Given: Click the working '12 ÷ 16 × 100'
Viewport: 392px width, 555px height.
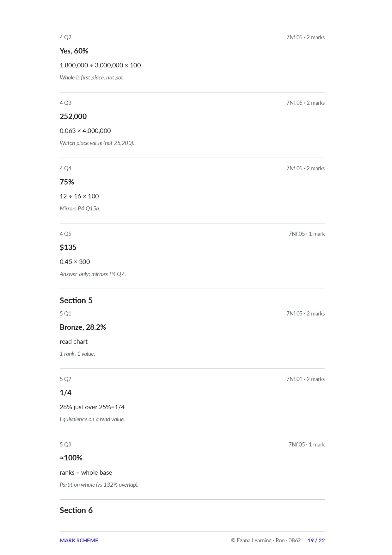Looking at the screenshot, I should tap(79, 196).
